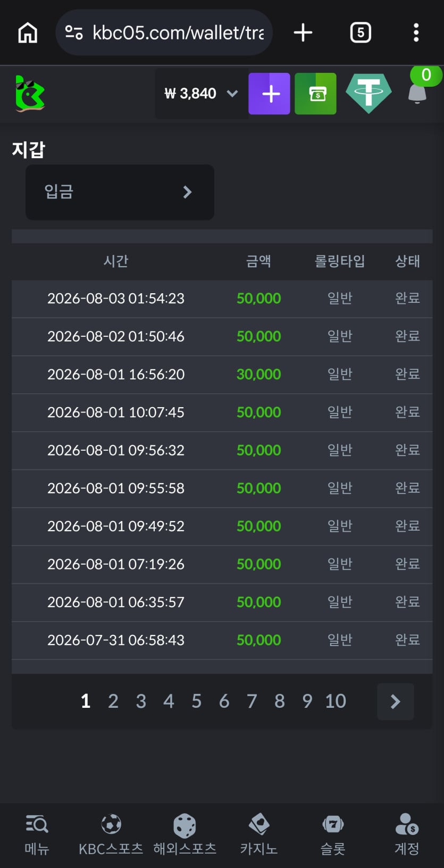Tap the green KBC logo
The height and width of the screenshot is (868, 444).
[x=30, y=94]
